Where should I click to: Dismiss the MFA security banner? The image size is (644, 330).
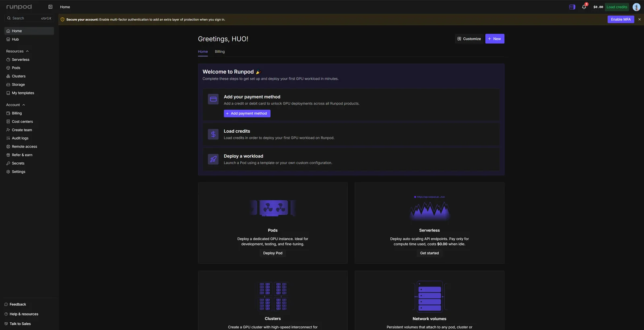[640, 19]
